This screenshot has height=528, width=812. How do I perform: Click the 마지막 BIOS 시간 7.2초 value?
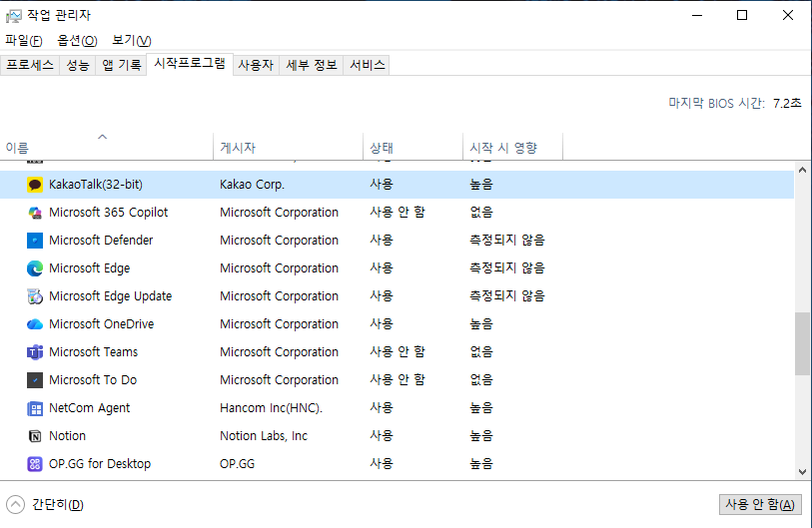tap(787, 103)
